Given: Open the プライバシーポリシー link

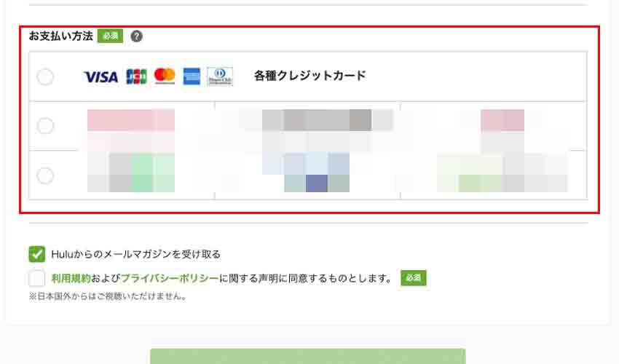Looking at the screenshot, I should coord(170,278).
